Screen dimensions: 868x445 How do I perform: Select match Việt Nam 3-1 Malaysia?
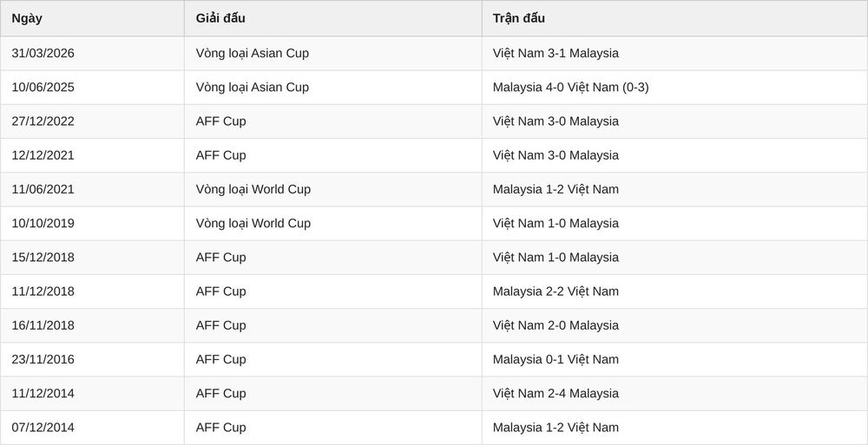[x=674, y=54]
